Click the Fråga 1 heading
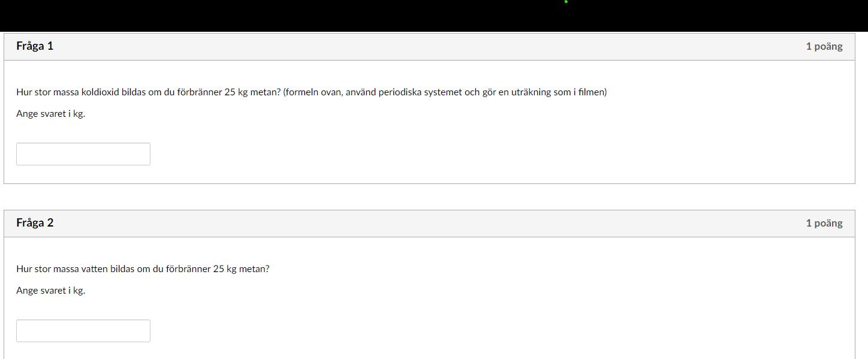This screenshot has width=868, height=359. pyautogui.click(x=35, y=46)
